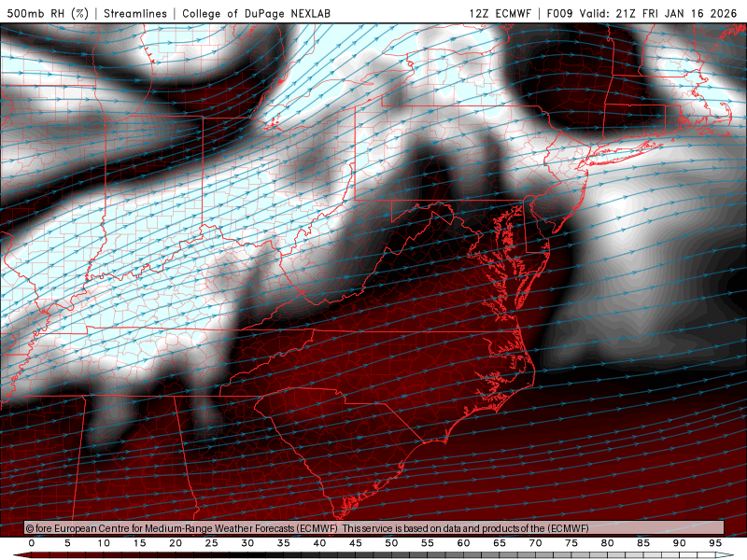747x560 pixels.
Task: Click the '12Z ECMWF' model run label
Action: pos(500,13)
